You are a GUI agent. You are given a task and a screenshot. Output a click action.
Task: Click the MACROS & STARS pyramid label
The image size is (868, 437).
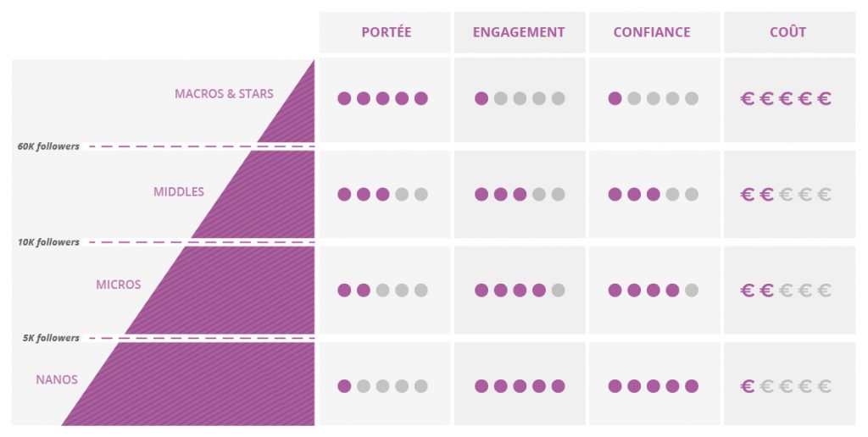(224, 93)
